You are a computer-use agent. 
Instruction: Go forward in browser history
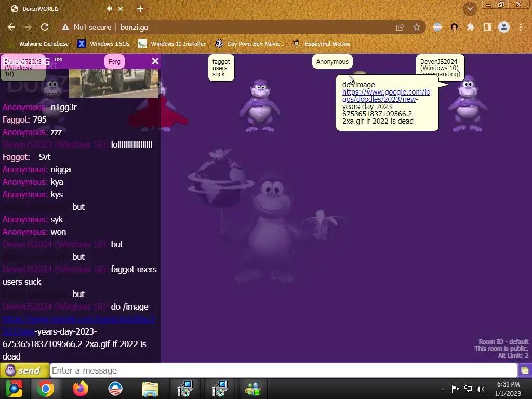click(28, 27)
